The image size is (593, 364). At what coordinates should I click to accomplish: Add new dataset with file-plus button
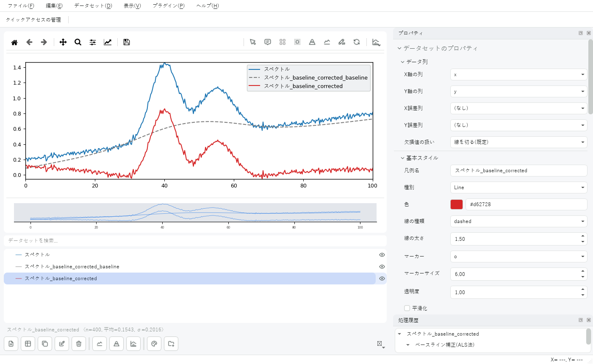tap(11, 344)
